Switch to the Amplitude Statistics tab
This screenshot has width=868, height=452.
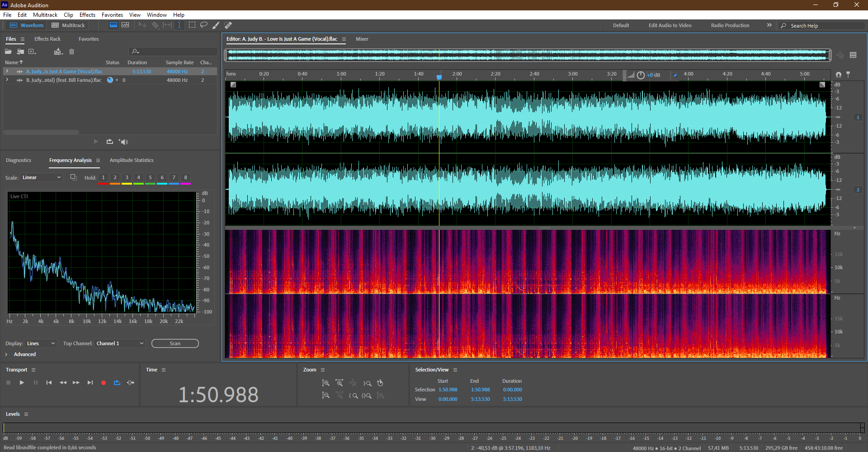tap(132, 160)
